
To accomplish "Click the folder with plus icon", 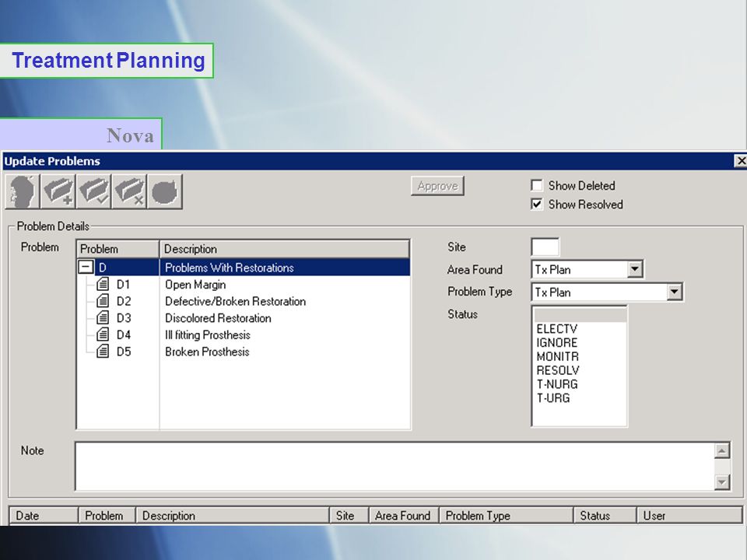I will click(58, 191).
